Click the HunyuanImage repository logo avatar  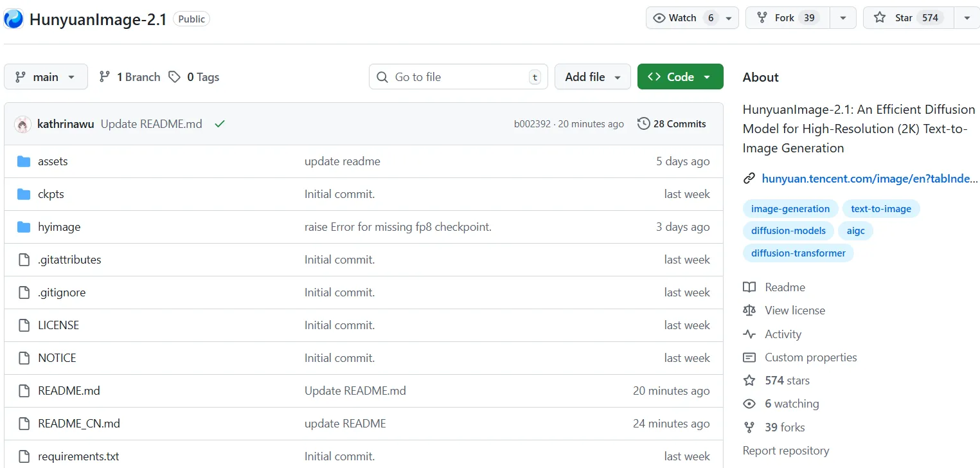[x=13, y=19]
